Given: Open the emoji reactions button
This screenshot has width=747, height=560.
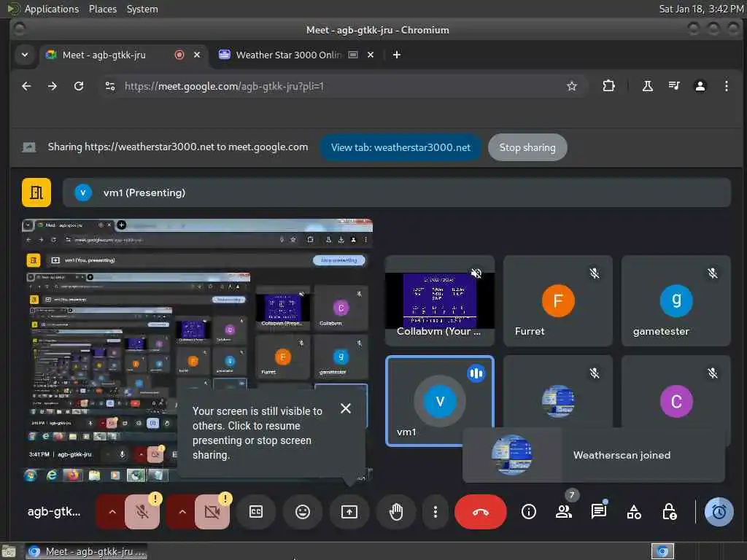Looking at the screenshot, I should coord(303,512).
